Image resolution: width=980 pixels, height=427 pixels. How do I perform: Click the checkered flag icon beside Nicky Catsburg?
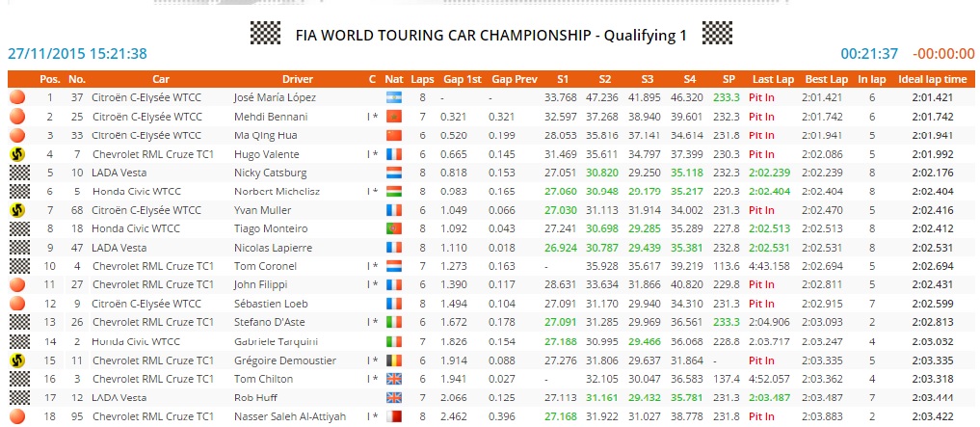point(16,173)
